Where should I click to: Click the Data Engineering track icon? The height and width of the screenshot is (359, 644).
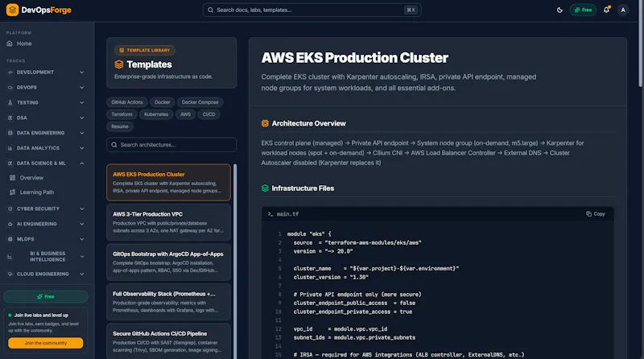(x=10, y=133)
